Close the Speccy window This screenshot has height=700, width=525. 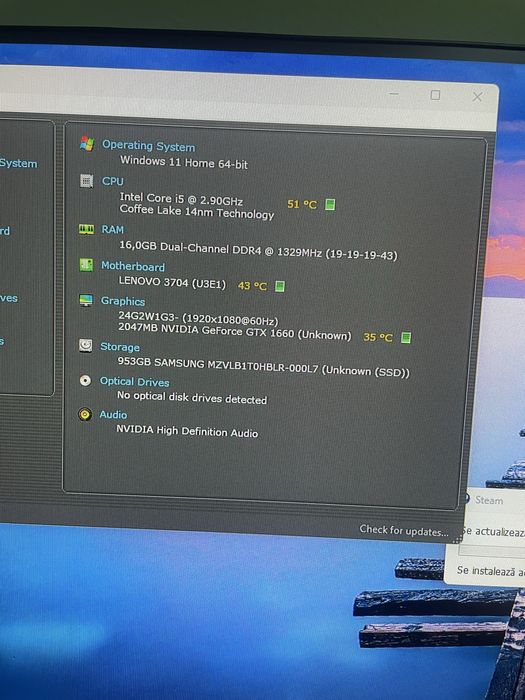pyautogui.click(x=477, y=97)
